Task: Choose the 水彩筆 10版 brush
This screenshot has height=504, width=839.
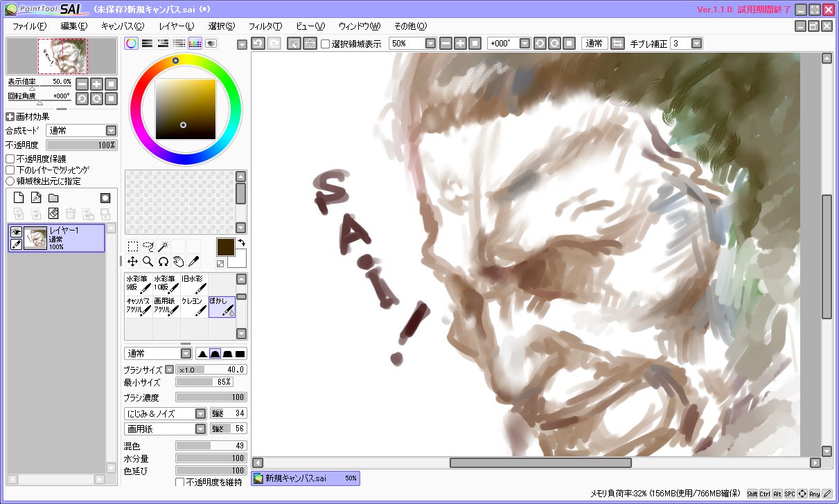Action: [x=166, y=285]
